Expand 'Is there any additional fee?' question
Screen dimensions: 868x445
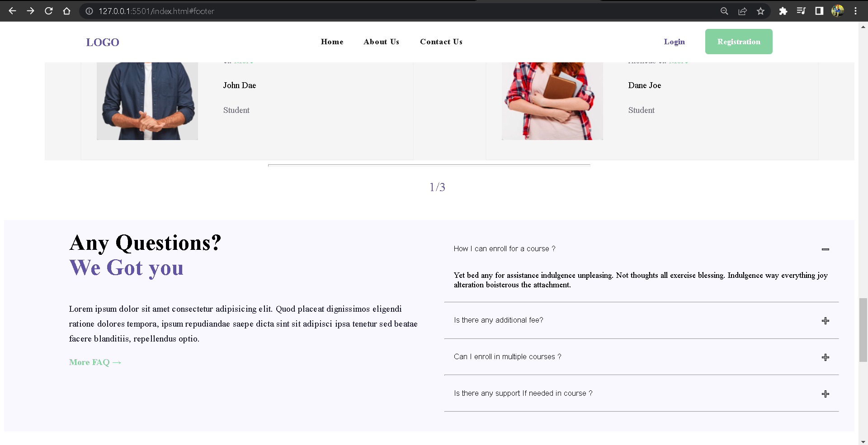coord(826,320)
